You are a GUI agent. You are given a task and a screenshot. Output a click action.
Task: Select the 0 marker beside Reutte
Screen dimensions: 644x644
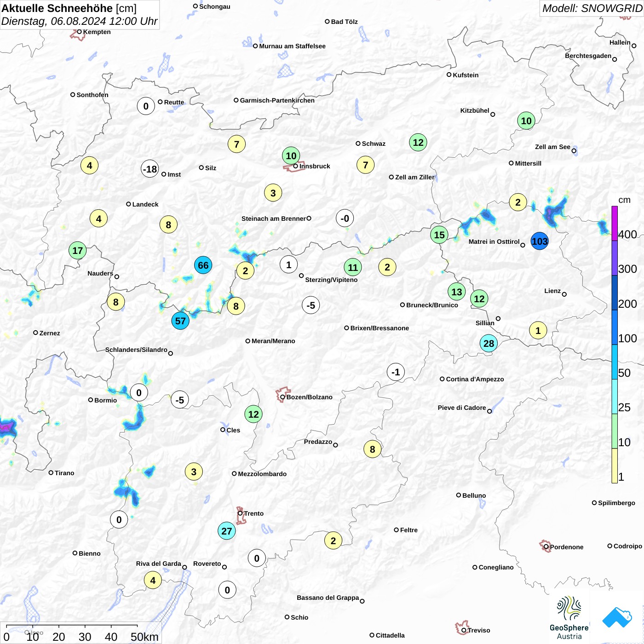[x=146, y=106]
